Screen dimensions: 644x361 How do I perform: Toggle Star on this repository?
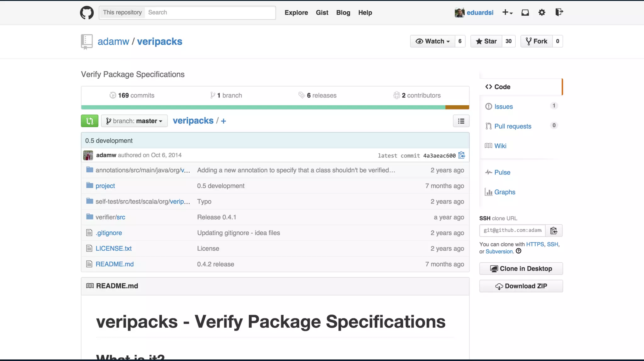point(486,41)
